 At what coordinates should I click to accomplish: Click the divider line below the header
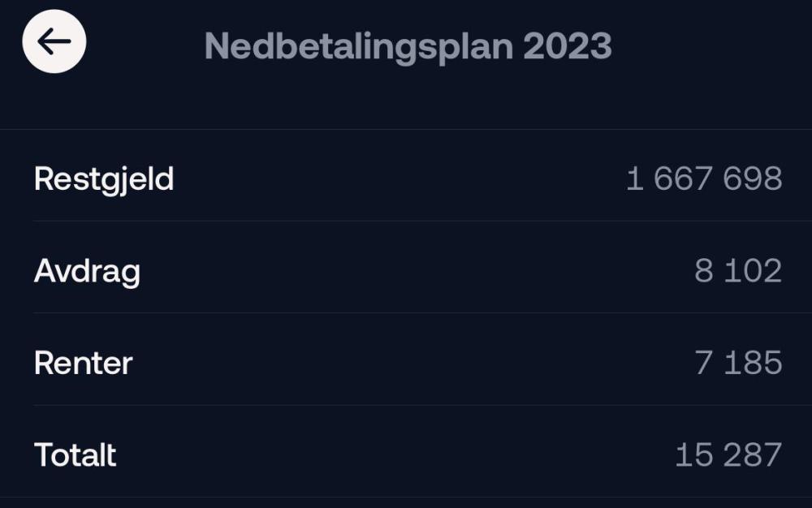pyautogui.click(x=406, y=129)
